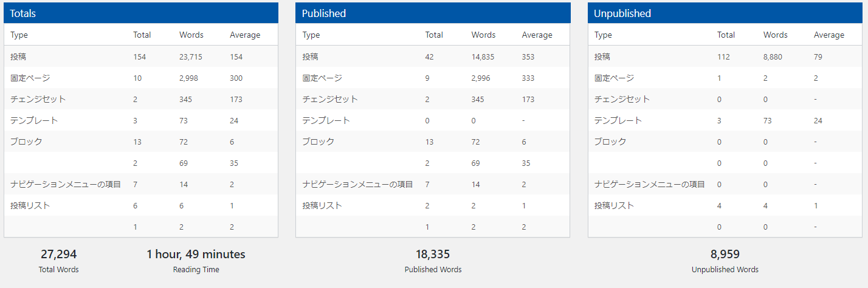Screen dimensions: 868x288
Task: Select the Type column header in Unpublished table
Action: (604, 35)
